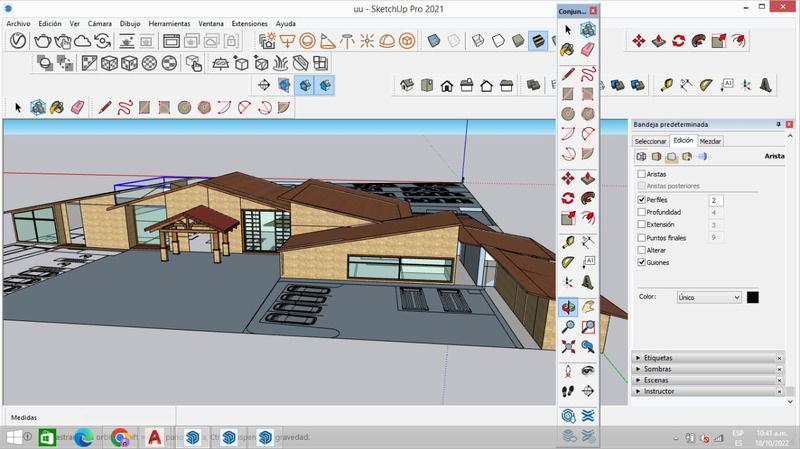This screenshot has height=449, width=800.
Task: Switch to the Front house view icon
Action: pos(447,85)
